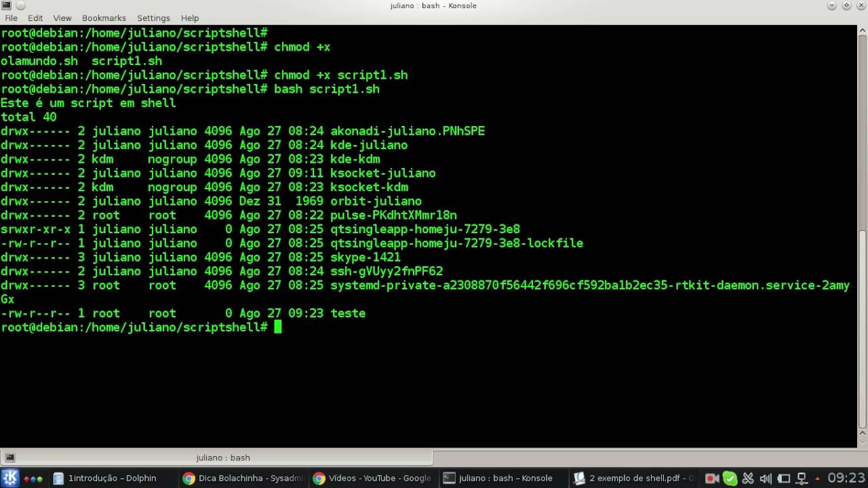The height and width of the screenshot is (488, 868).
Task: Click the 'orbit-juliano' directory entry
Action: pos(376,201)
